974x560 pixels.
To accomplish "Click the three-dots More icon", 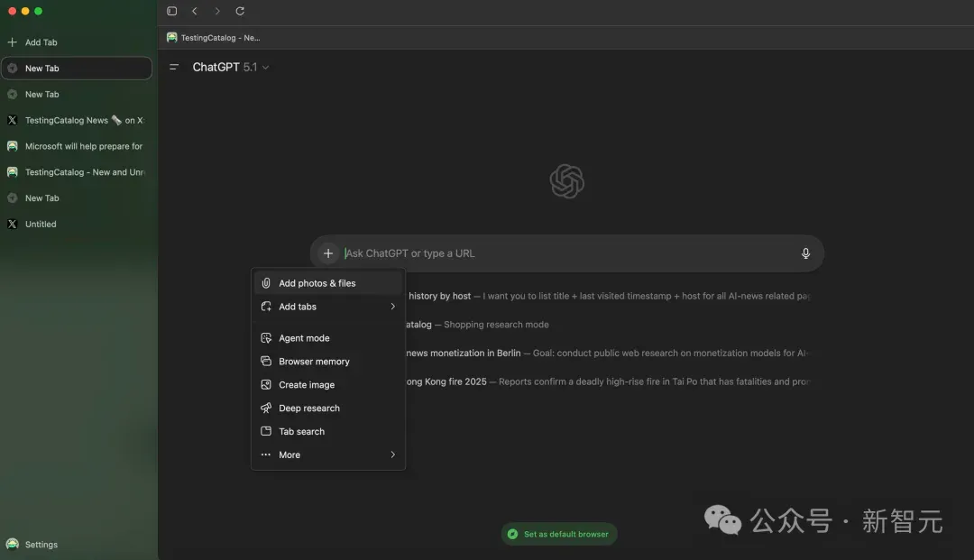I will (x=266, y=455).
